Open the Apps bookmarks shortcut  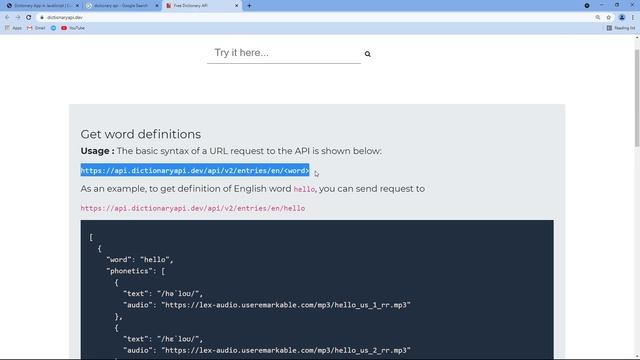coord(13,28)
